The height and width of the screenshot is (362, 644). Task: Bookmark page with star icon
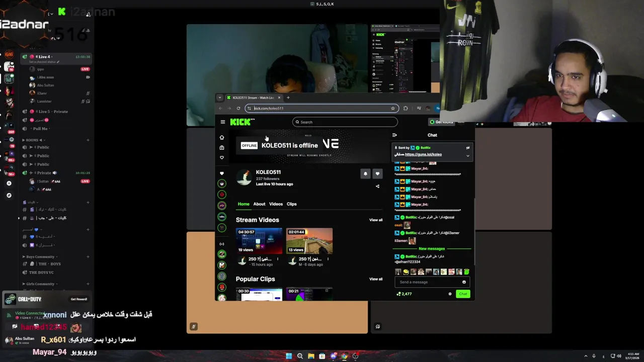[393, 108]
